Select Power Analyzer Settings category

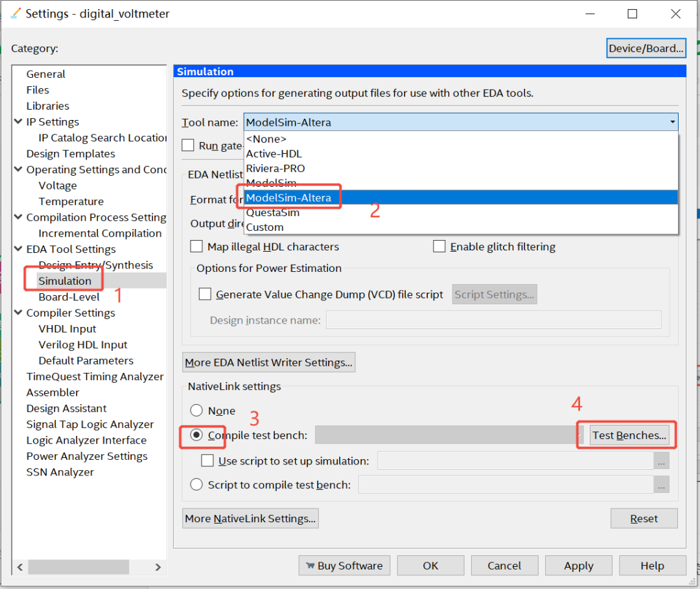tap(87, 456)
